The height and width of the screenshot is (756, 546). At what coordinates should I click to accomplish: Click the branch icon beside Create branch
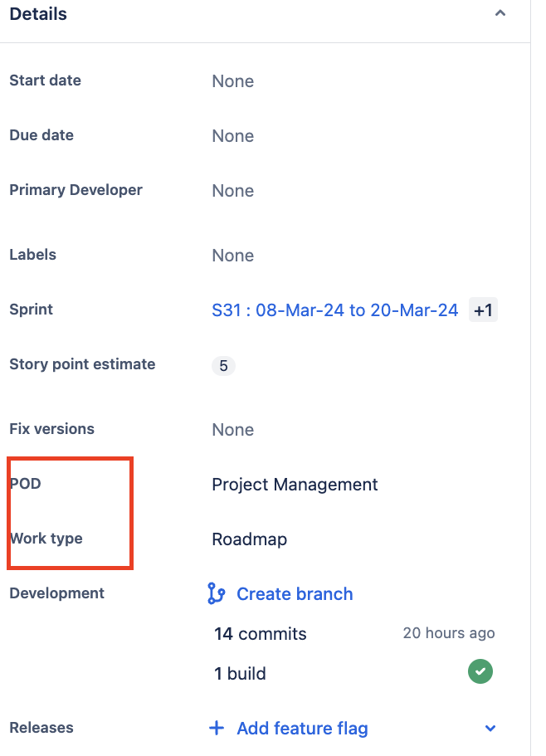pyautogui.click(x=217, y=593)
